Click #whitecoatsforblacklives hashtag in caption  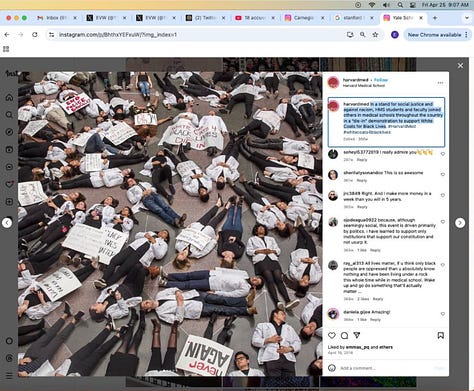(x=367, y=132)
